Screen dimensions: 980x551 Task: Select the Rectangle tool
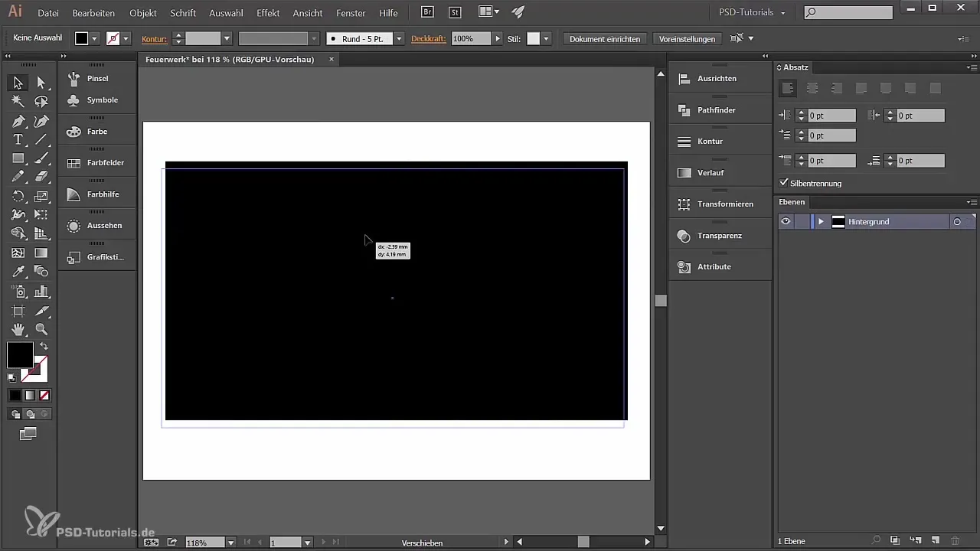tap(18, 158)
